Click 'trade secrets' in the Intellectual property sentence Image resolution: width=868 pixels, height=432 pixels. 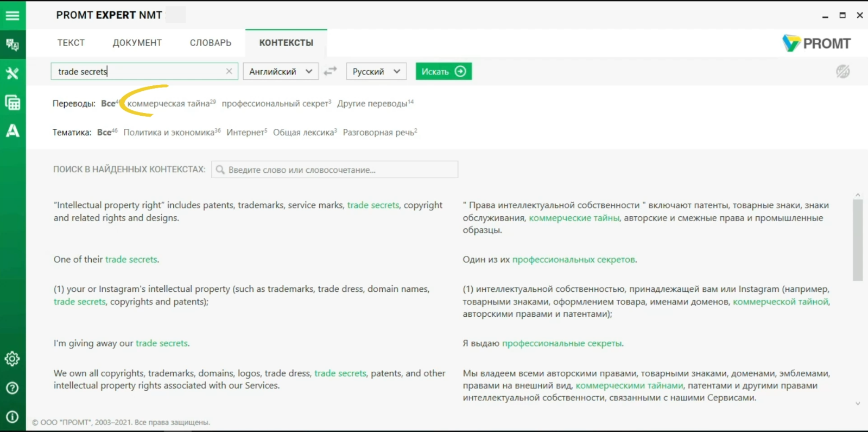[x=373, y=205]
